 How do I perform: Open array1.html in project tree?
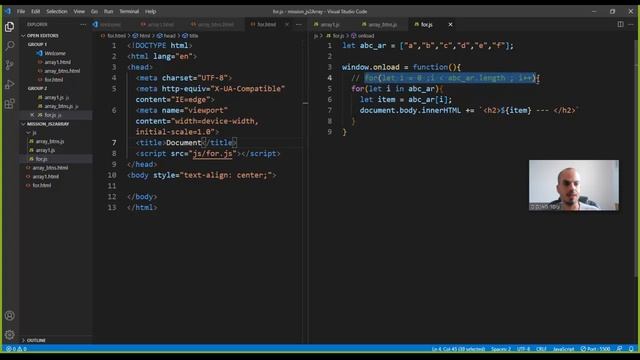[x=45, y=176]
